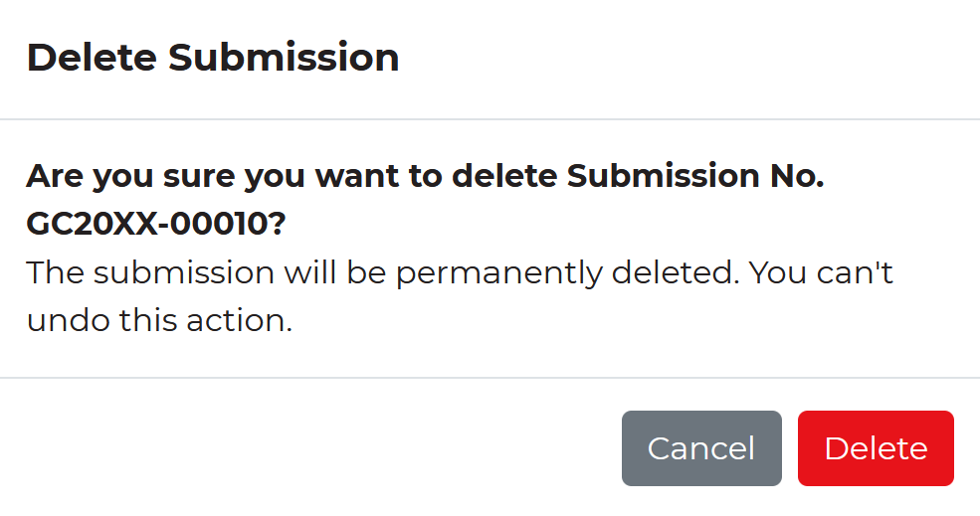This screenshot has height=516, width=980.
Task: Click the bold "Are you sure" question line
Action: pos(425,177)
